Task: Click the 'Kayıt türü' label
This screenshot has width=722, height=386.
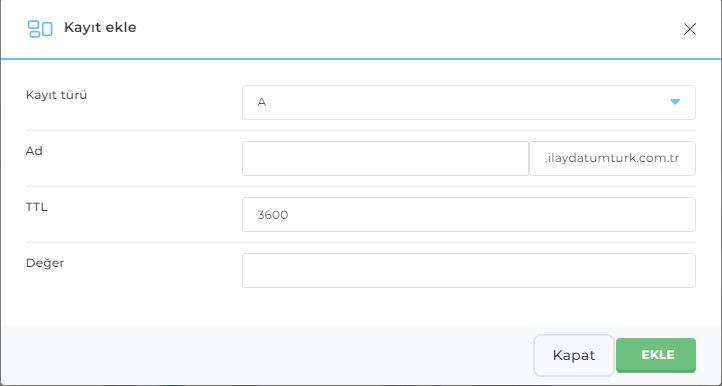Action: point(56,95)
